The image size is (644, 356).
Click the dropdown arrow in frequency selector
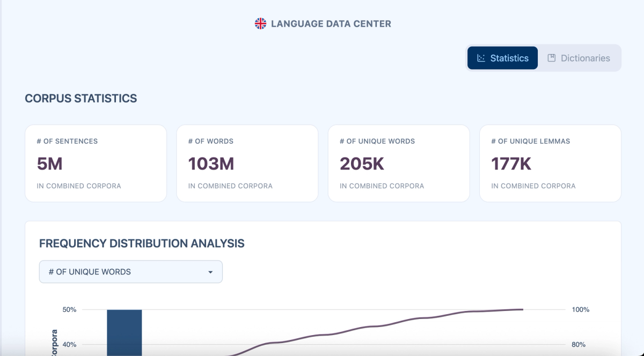click(210, 272)
